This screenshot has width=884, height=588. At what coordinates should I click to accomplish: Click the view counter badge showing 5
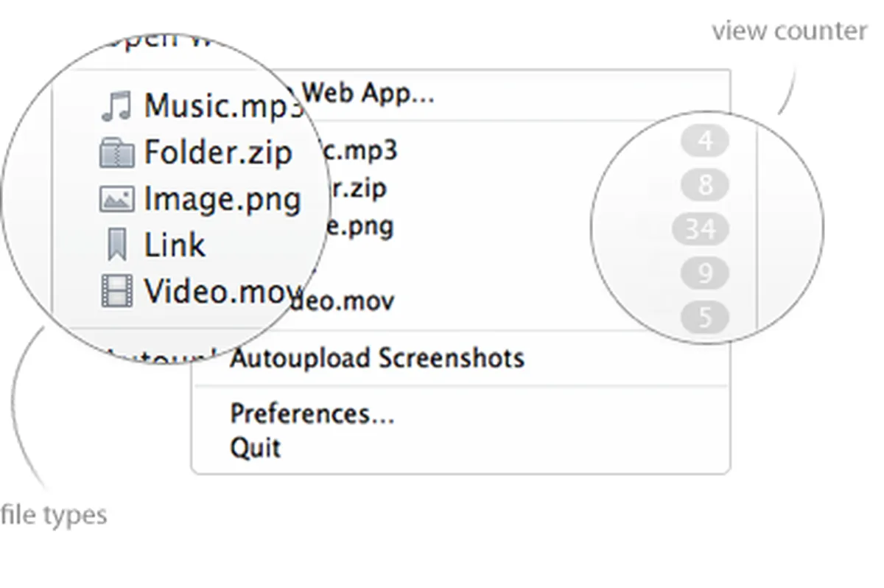(705, 318)
